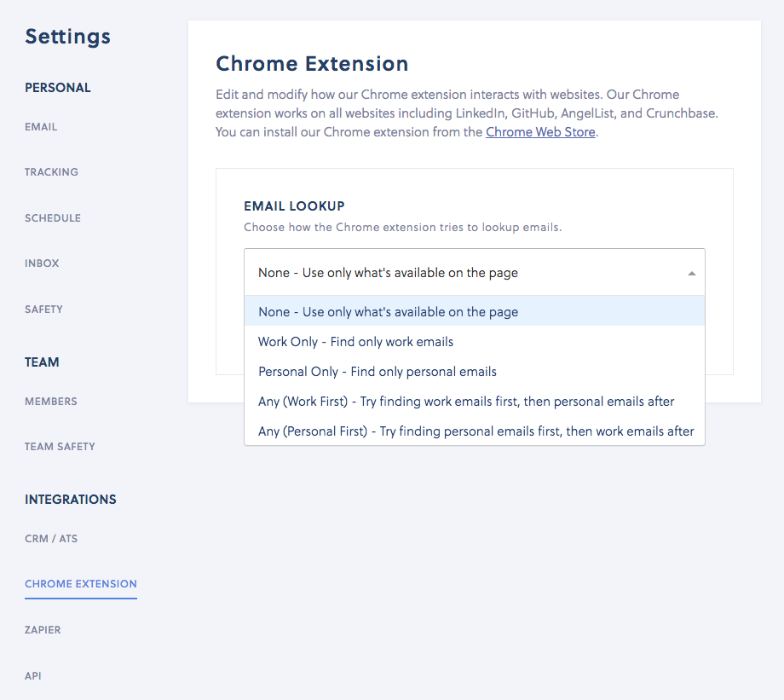Screen dimensions: 784x700
Task: Go to Email settings in sidebar
Action: tap(41, 127)
